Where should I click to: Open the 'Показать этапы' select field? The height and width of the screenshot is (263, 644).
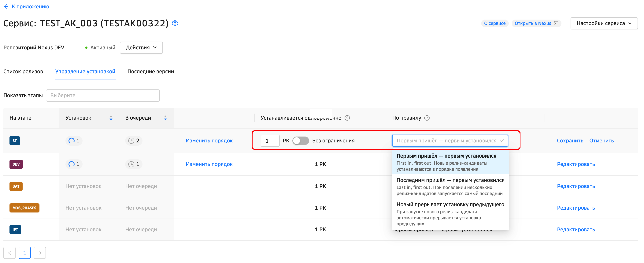[102, 95]
